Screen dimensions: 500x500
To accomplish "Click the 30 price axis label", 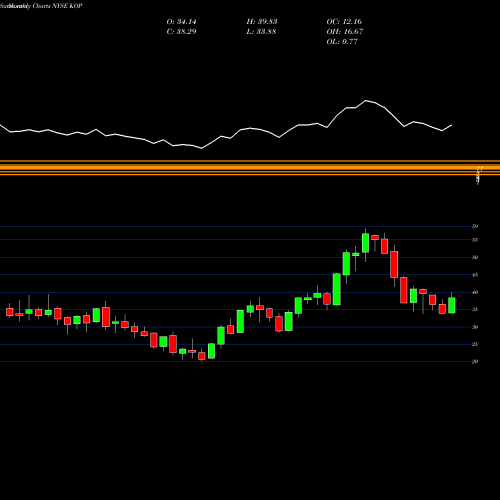I will click(475, 327).
